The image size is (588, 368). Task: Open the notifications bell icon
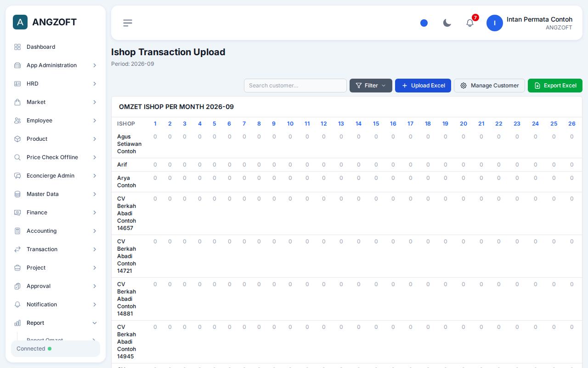coord(470,23)
